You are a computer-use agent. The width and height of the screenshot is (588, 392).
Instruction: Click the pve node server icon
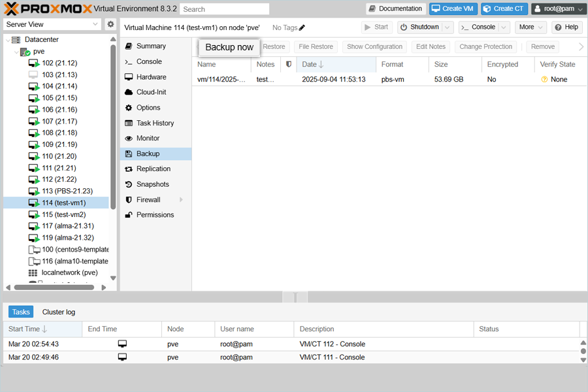pyautogui.click(x=25, y=52)
